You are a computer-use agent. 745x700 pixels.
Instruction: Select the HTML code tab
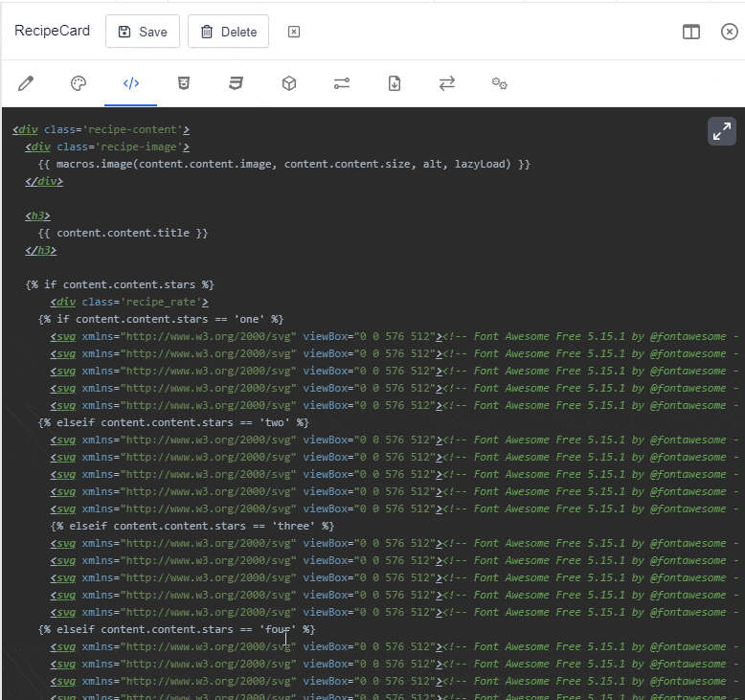pos(131,83)
